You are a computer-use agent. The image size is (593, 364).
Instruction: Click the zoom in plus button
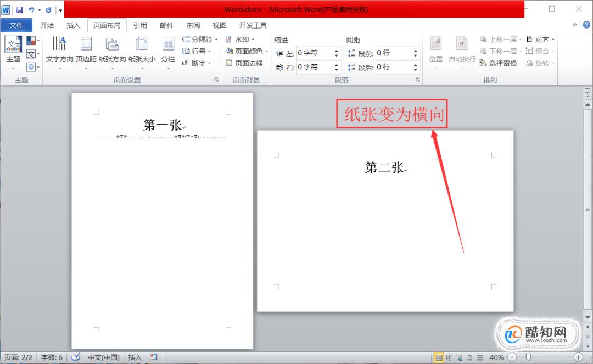coord(578,357)
